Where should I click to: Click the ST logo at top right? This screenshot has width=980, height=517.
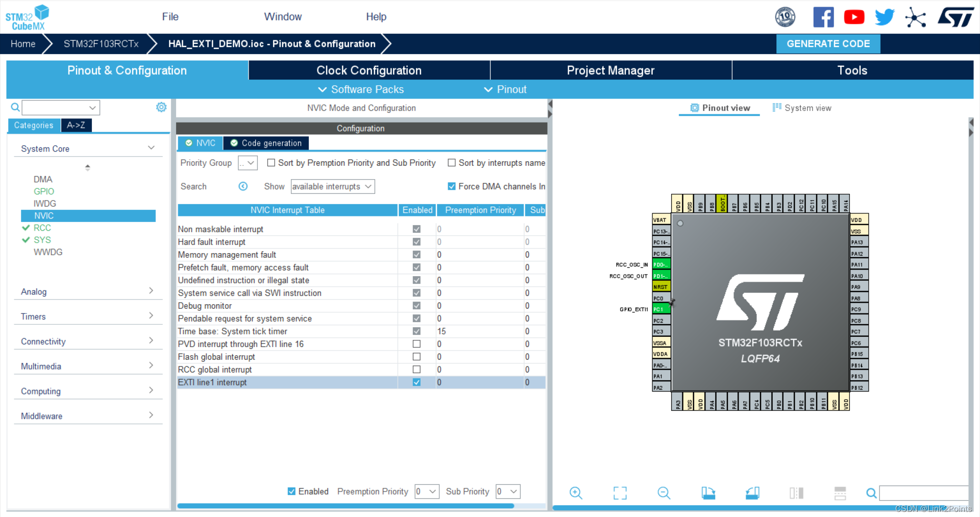956,17
